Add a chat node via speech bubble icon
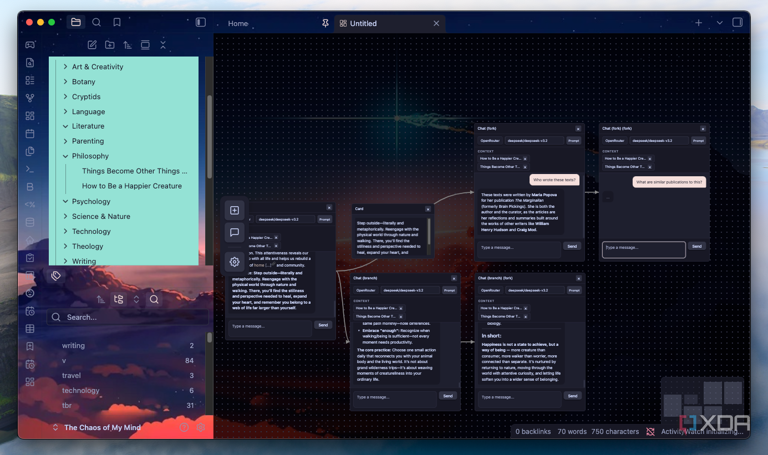This screenshot has height=455, width=768. tap(235, 232)
